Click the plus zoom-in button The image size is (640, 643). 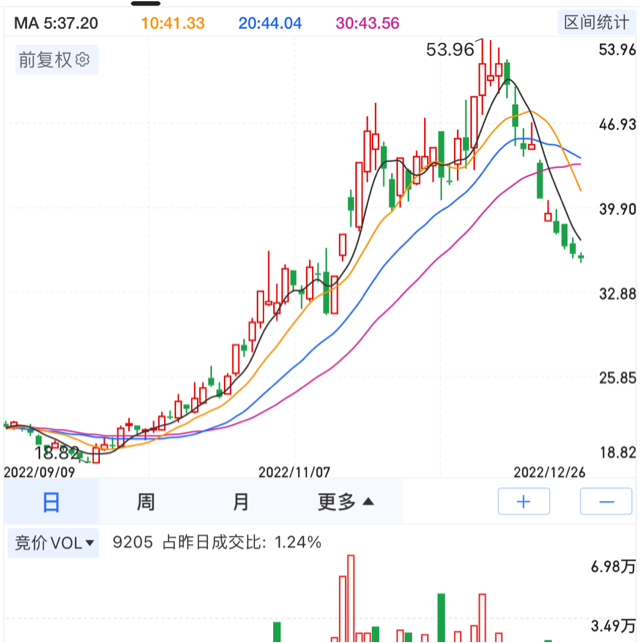pos(526,502)
